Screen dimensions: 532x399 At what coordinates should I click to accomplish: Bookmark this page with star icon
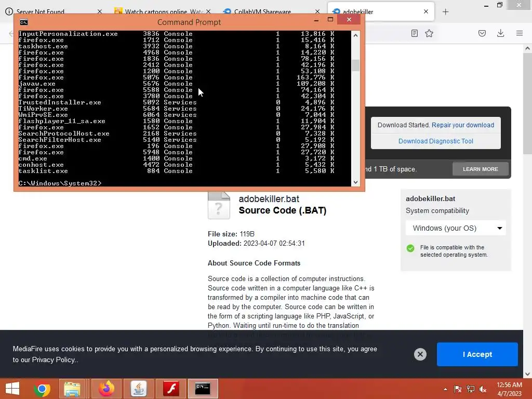(429, 33)
